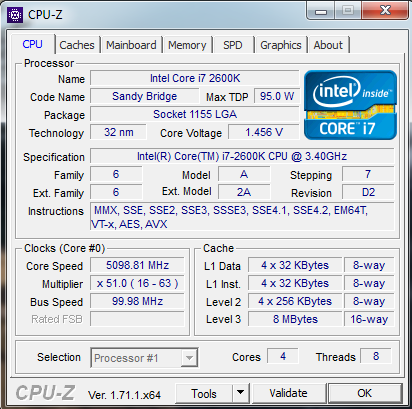Click the empty Rated FSB field
Screen dimensions: 412x409
point(137,319)
